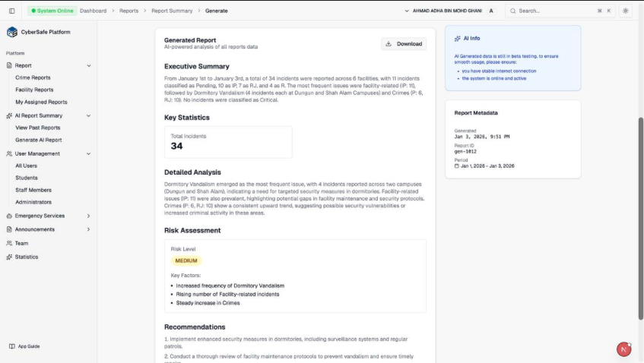644x363 pixels.
Task: Expand the Announcements section chevron
Action: pyautogui.click(x=88, y=229)
